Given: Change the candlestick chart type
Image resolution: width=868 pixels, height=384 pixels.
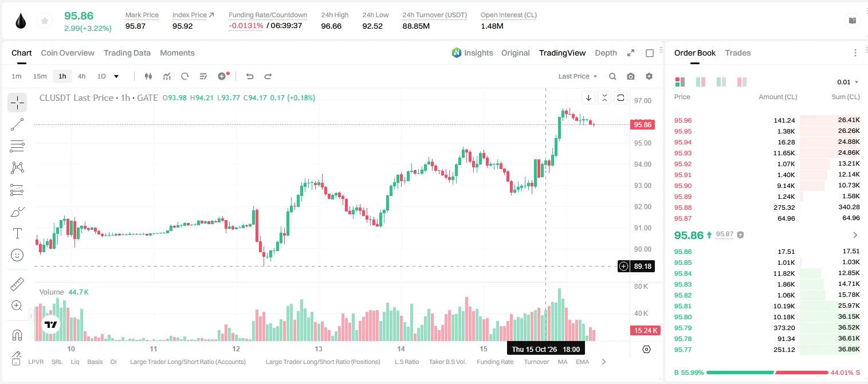Looking at the screenshot, I should coord(148,76).
